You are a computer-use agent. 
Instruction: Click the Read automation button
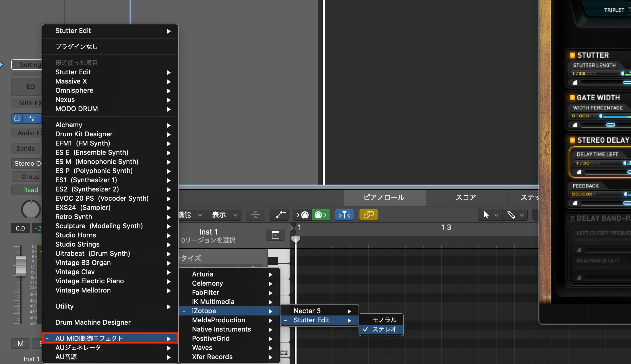pyautogui.click(x=30, y=190)
